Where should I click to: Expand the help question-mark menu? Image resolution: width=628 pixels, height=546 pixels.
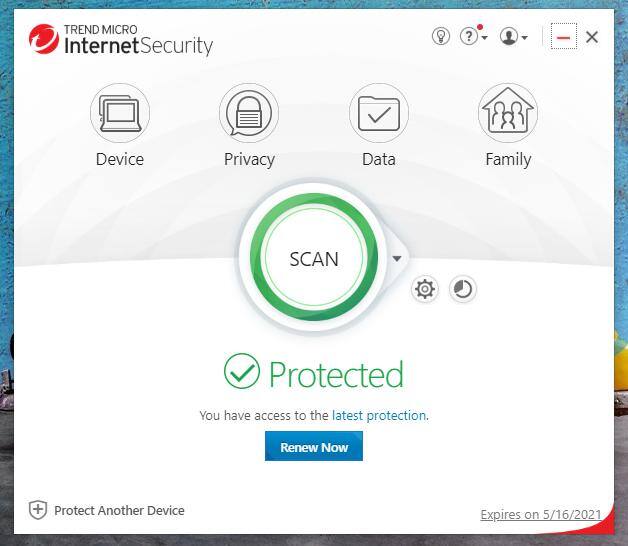tap(472, 37)
